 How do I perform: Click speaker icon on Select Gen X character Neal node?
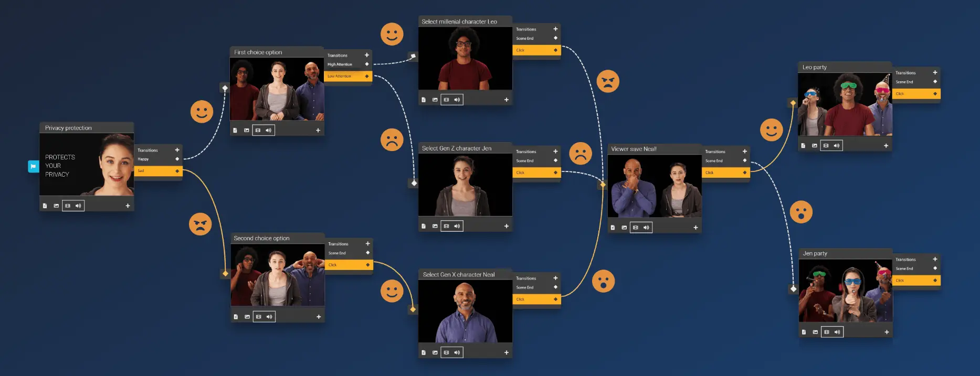pos(457,352)
